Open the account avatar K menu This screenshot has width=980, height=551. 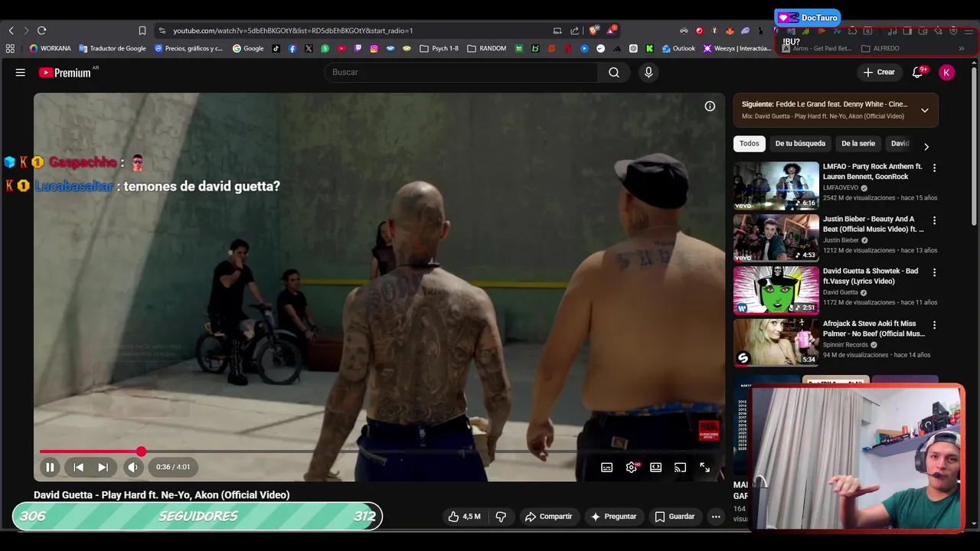947,72
